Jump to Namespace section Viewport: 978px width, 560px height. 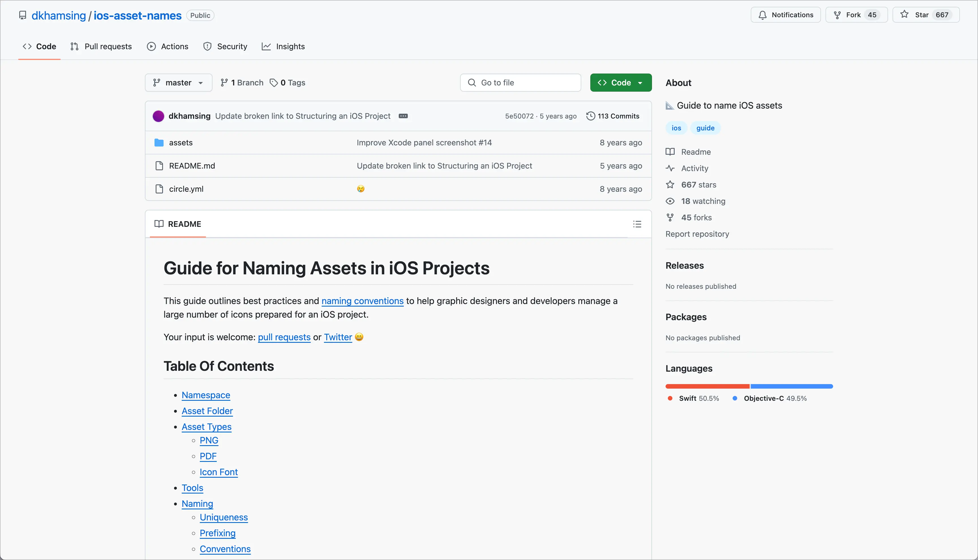[206, 395]
